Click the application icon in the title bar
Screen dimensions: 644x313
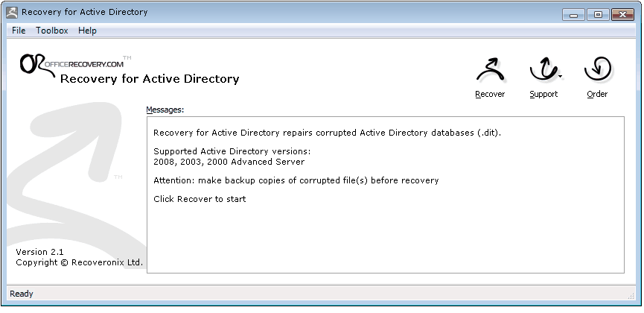point(12,12)
